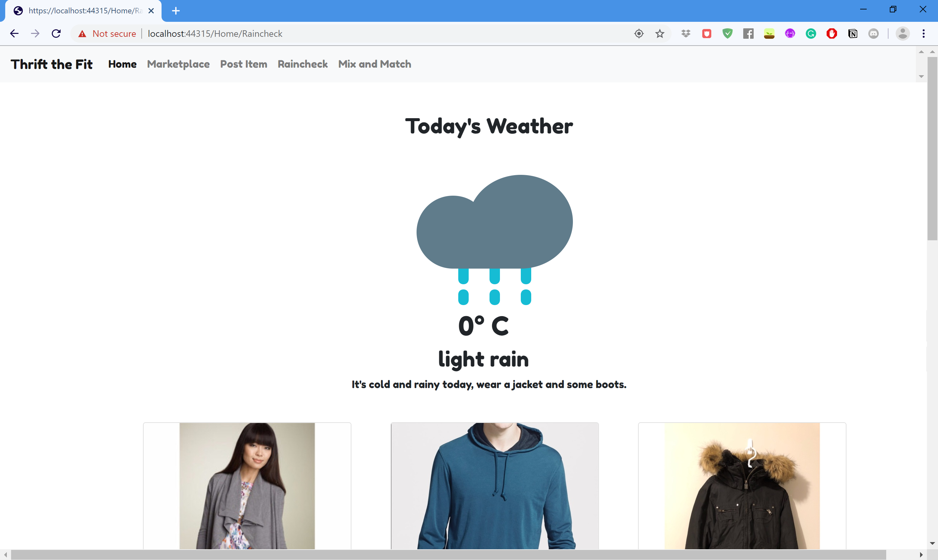Click the location access icon
The image size is (938, 560).
[639, 34]
